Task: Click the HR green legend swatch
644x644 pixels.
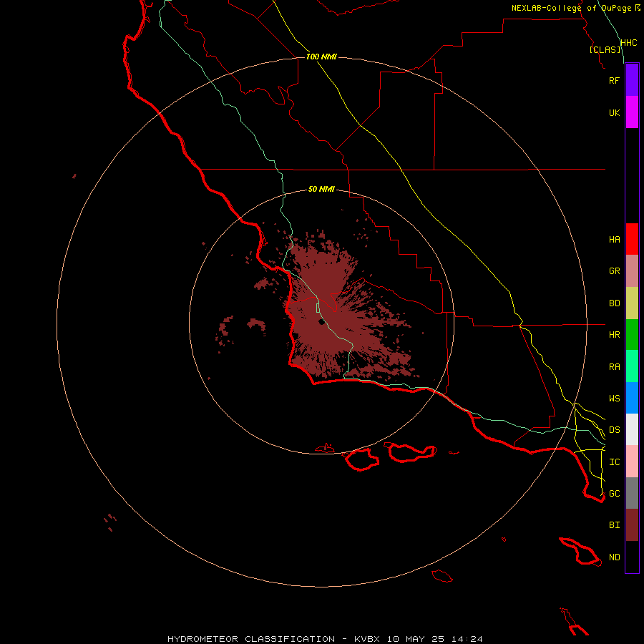Action: point(632,335)
